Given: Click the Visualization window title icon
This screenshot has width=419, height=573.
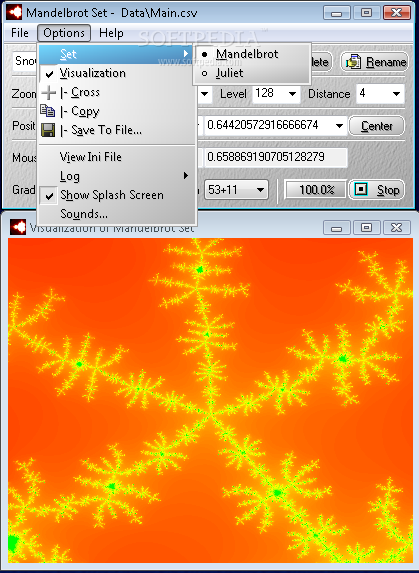Looking at the screenshot, I should click(18, 227).
